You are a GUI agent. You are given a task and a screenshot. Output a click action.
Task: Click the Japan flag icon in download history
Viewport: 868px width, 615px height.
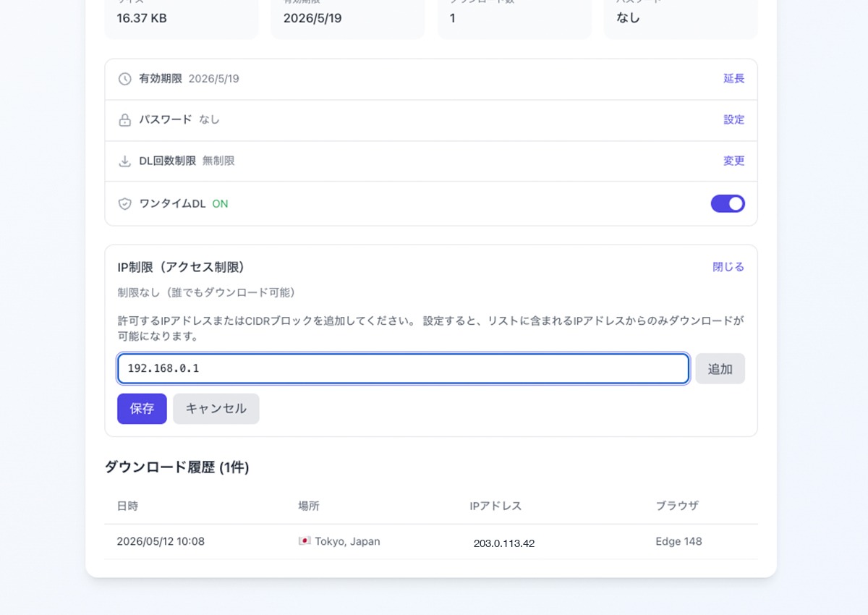coord(305,541)
